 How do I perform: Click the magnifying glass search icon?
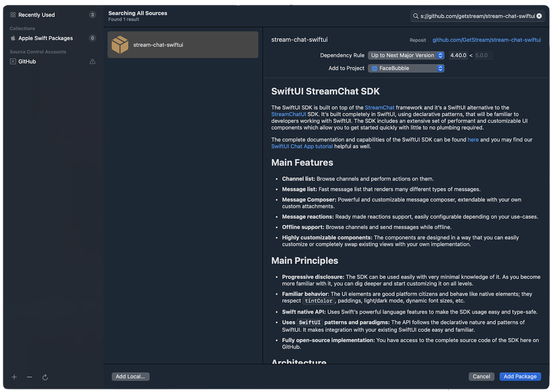point(415,16)
